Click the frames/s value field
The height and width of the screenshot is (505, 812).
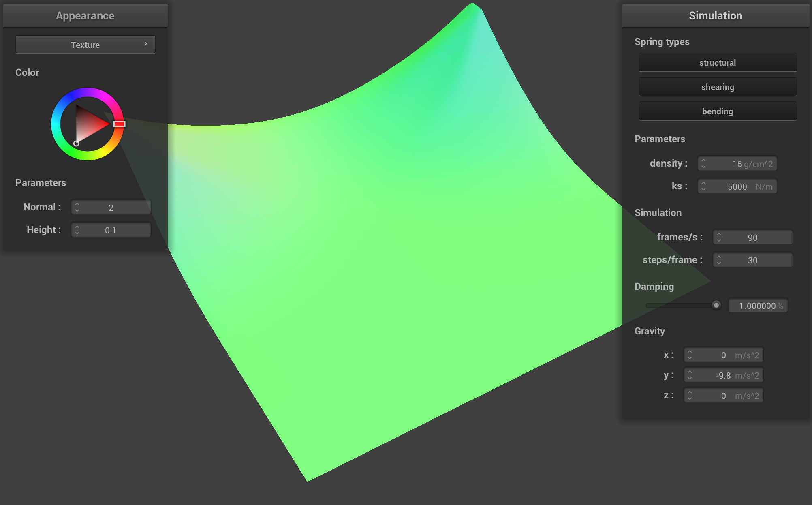coord(752,237)
